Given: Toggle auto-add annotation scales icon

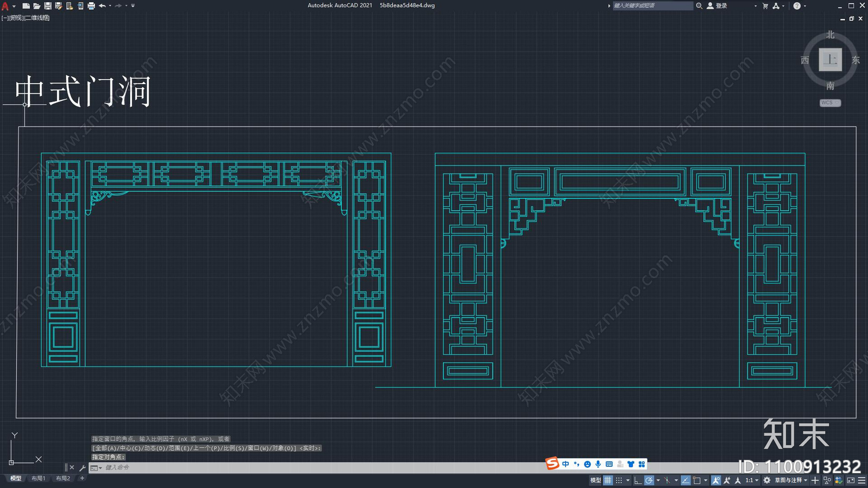Looking at the screenshot, I should (x=727, y=480).
